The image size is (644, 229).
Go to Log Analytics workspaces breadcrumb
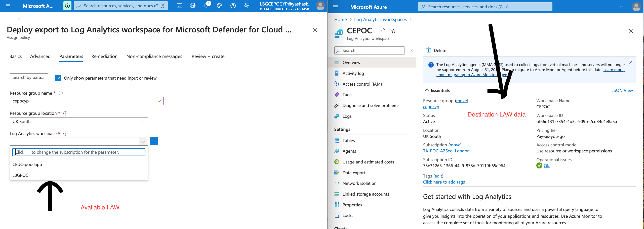pyautogui.click(x=380, y=20)
